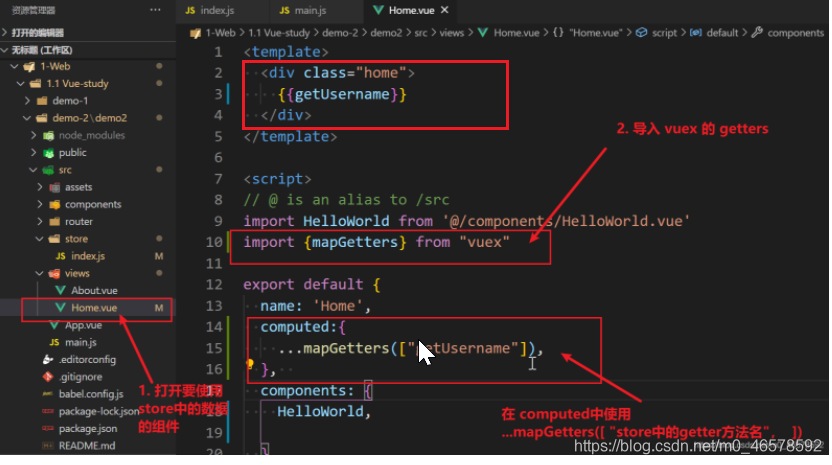
Task: Click the lightbulb quick fix icon
Action: coord(249,364)
